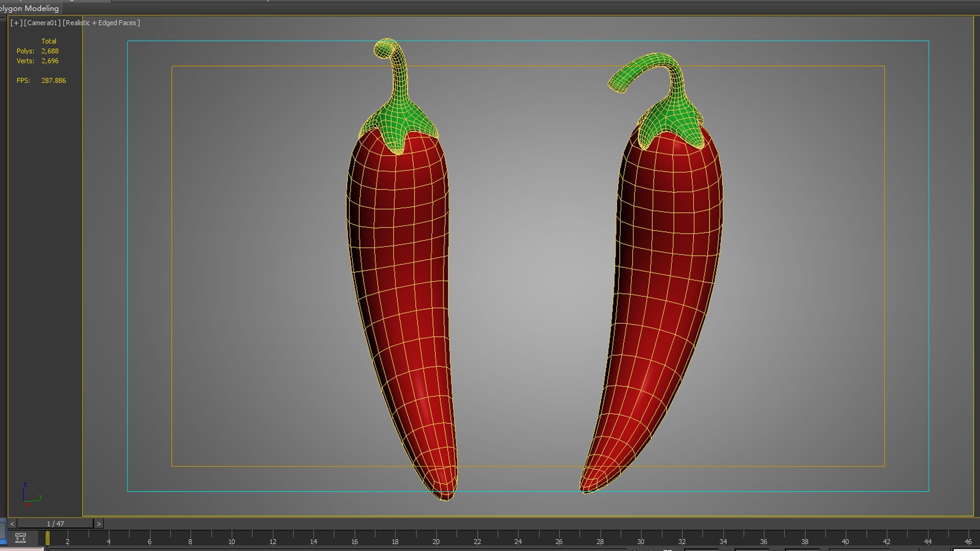Click the Polys count 2,688
The height and width of the screenshot is (551, 980).
pos(50,51)
